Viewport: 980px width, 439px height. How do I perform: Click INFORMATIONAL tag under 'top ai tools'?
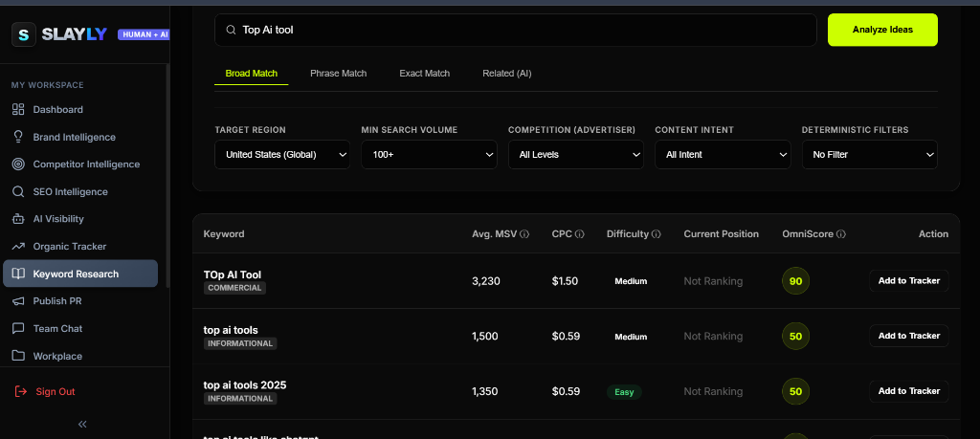[240, 343]
